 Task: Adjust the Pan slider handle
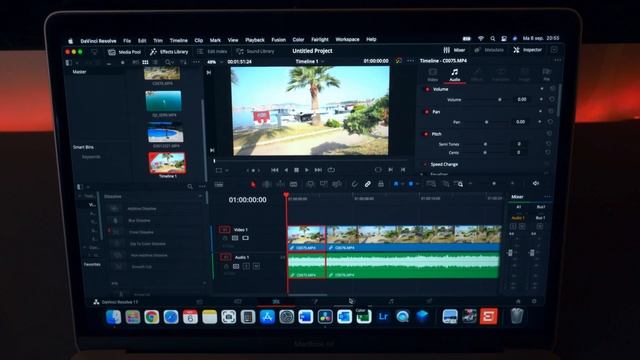[486, 122]
